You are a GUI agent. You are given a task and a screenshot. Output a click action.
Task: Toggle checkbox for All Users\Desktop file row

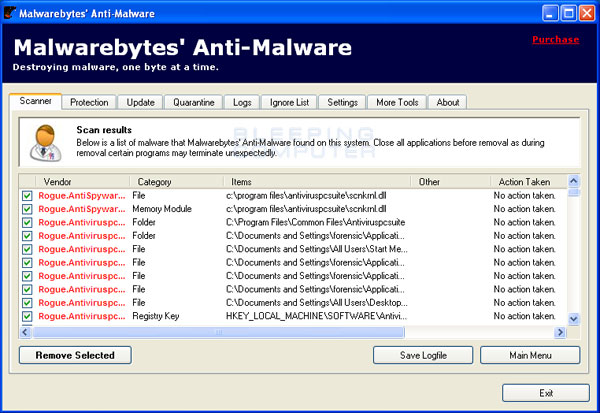[27, 303]
